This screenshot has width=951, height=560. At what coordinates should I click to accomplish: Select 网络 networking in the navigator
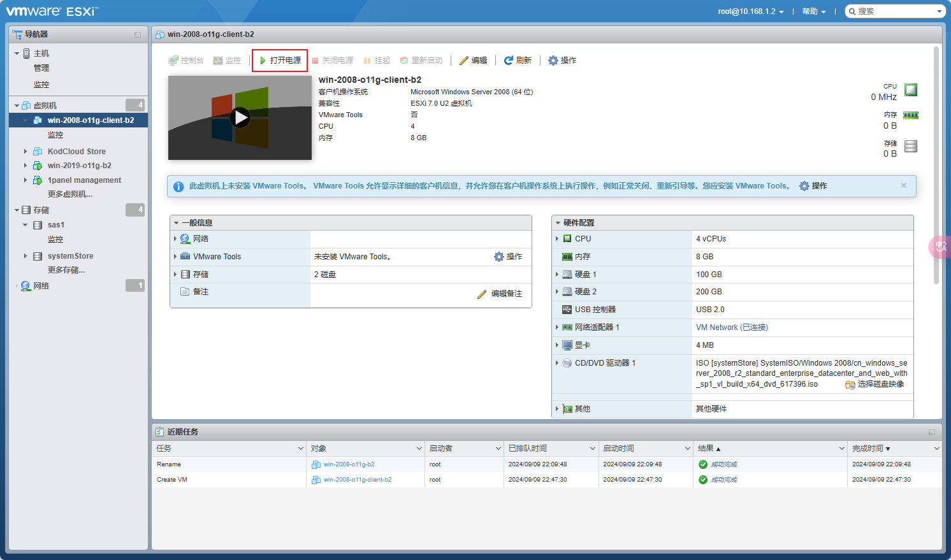point(41,286)
